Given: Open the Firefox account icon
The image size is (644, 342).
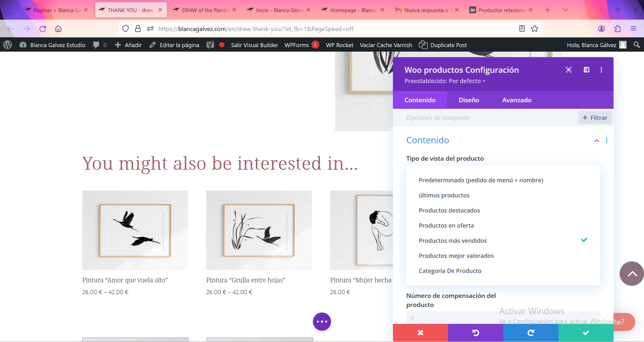Looking at the screenshot, I should pos(602,29).
